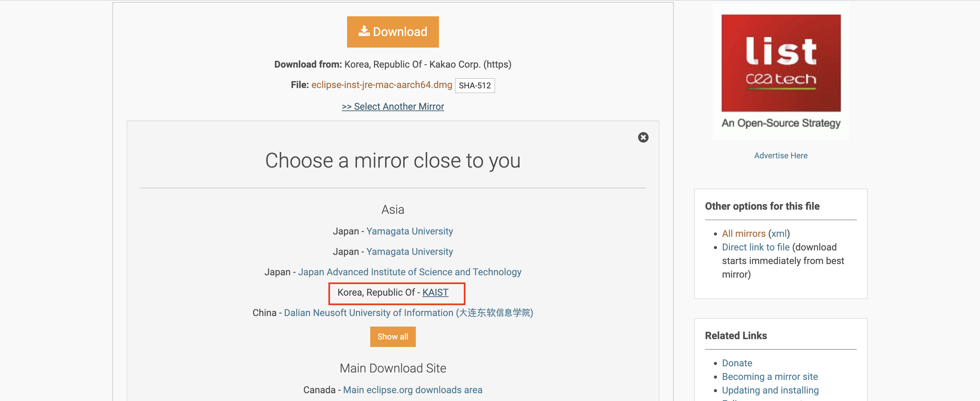
Task: Click the orange Download button
Action: pyautogui.click(x=393, y=32)
